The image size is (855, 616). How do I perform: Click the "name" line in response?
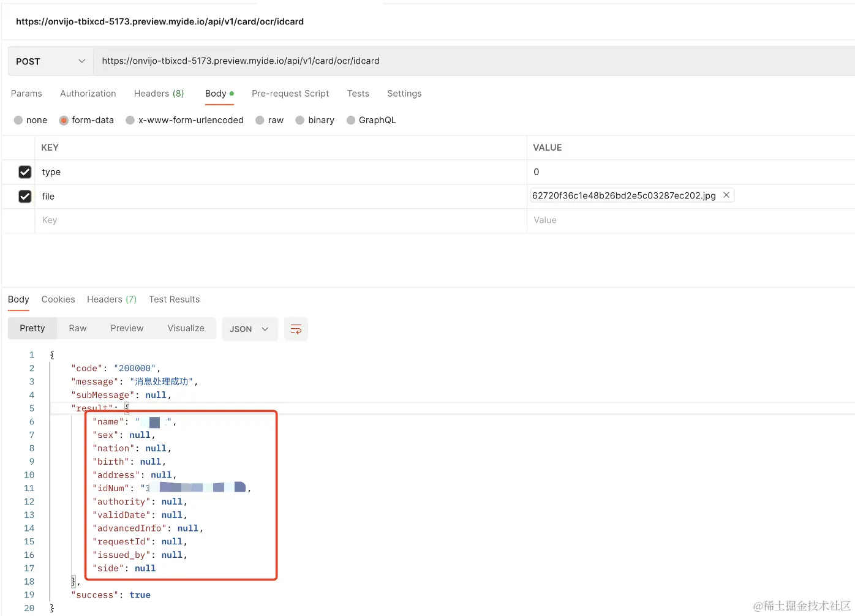[135, 423]
